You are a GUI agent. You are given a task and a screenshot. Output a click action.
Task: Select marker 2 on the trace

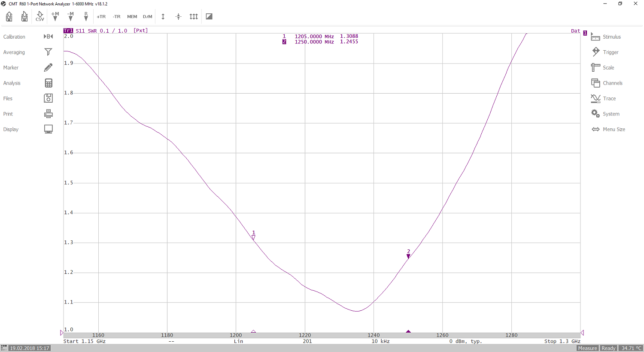[408, 254]
